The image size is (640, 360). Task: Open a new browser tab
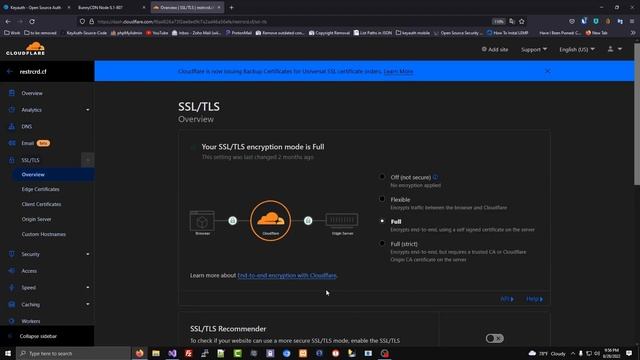pos(231,7)
